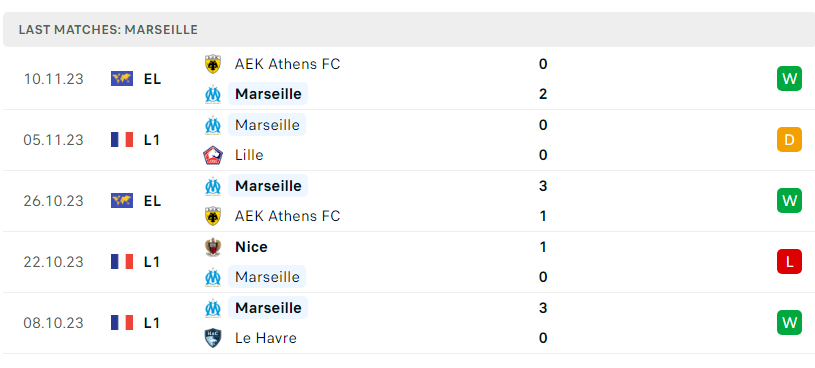The width and height of the screenshot is (815, 368).
Task: Click the AEK Athens FC crest in the 10.11.23 match
Action: (213, 64)
